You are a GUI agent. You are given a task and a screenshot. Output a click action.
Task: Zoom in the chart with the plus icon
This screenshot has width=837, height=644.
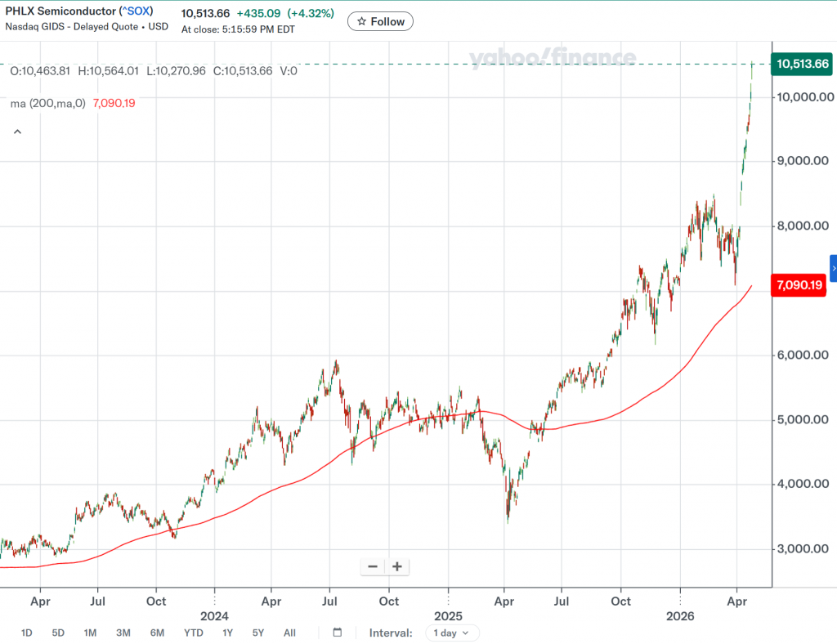[x=397, y=566]
